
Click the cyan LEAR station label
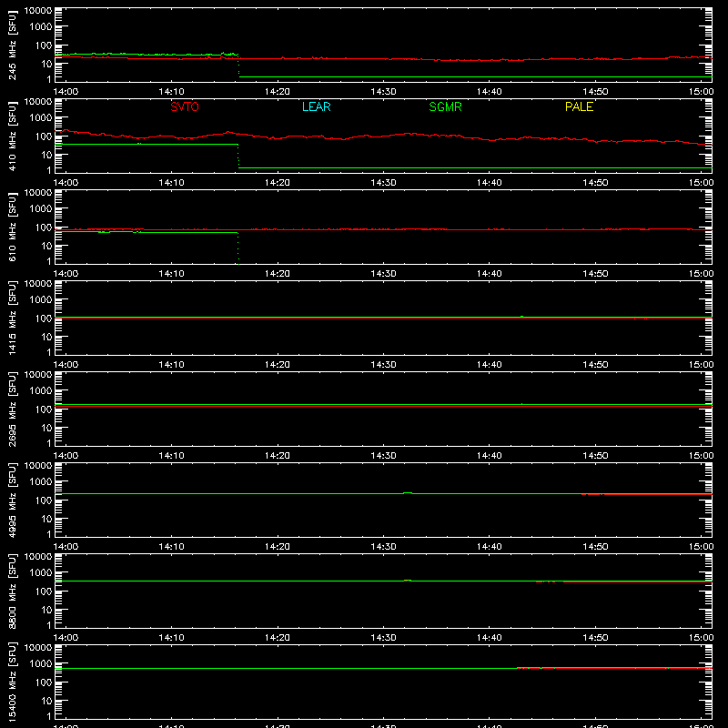[316, 106]
